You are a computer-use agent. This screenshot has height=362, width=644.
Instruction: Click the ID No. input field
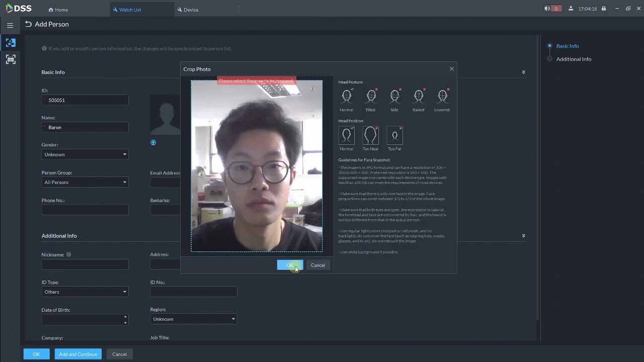(x=194, y=292)
